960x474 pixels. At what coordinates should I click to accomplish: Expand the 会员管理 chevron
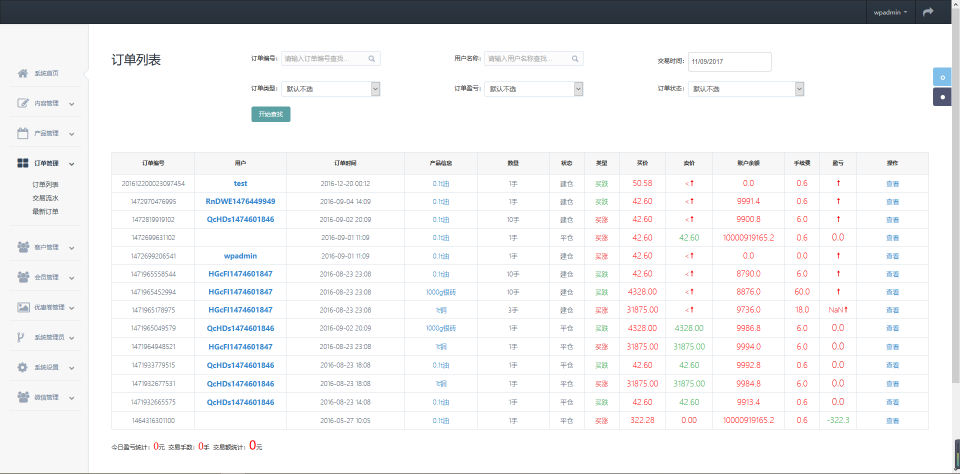point(72,278)
